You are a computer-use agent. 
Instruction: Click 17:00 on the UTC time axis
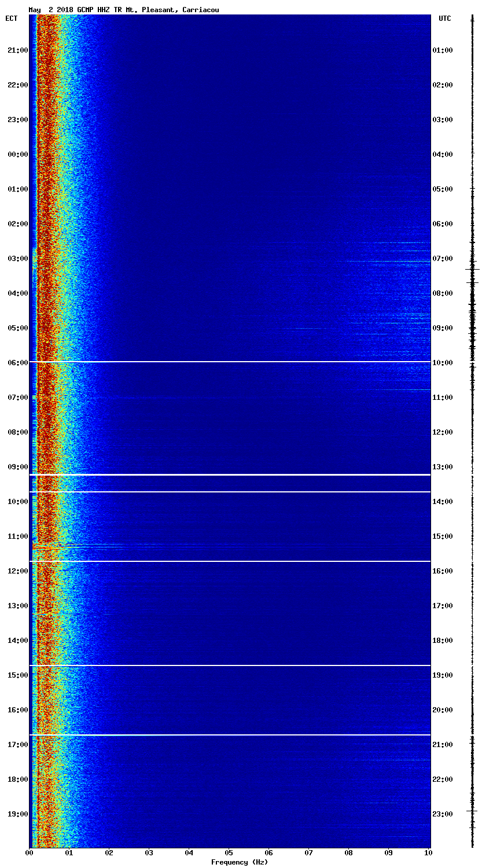(443, 606)
